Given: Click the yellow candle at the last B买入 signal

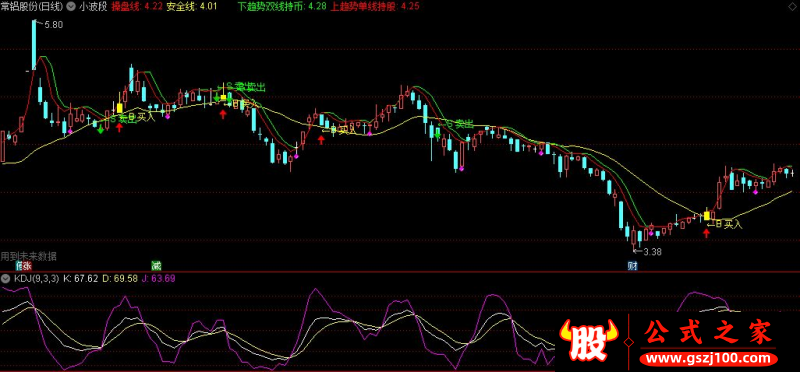Looking at the screenshot, I should click(x=707, y=216).
